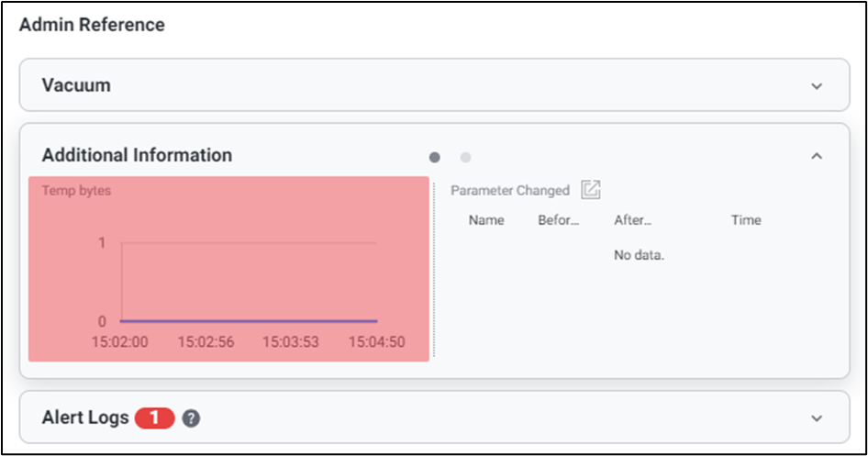Click the red alert count badge
Viewport: 868px width, 456px height.
[154, 417]
